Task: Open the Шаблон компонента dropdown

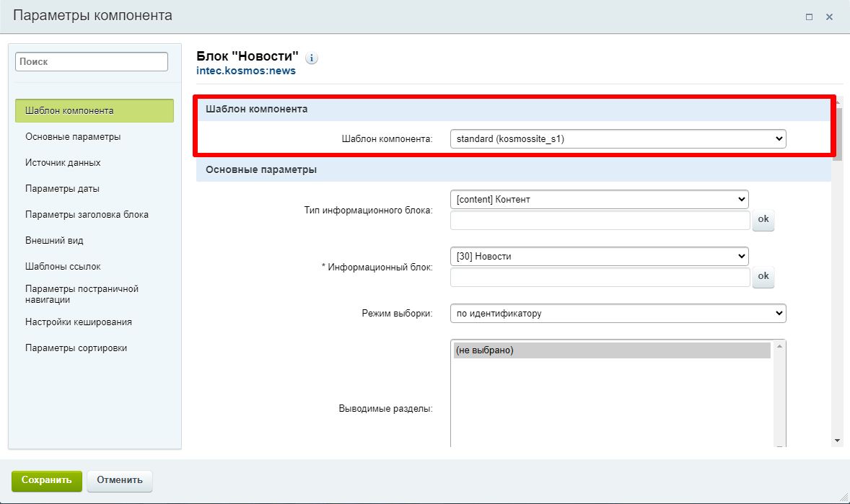Action: coord(618,138)
